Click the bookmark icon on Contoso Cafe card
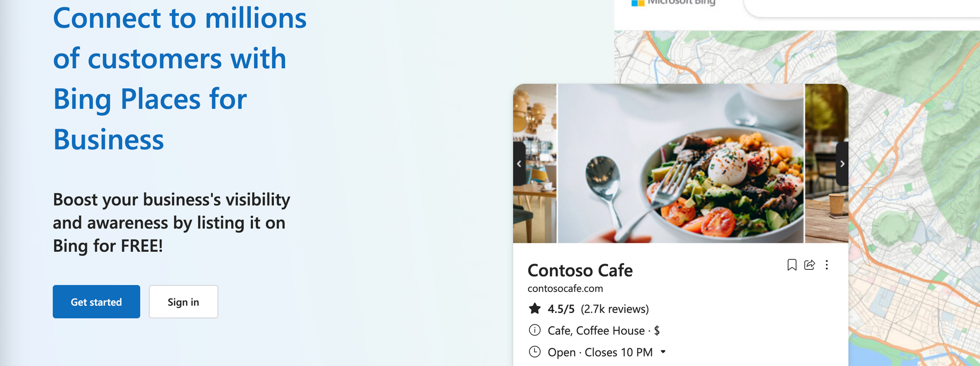Viewport: 980px width, 366px height. [792, 265]
